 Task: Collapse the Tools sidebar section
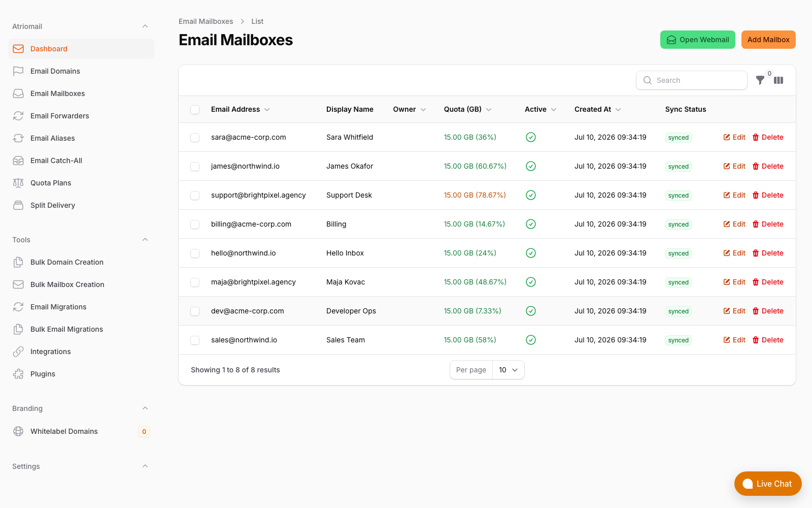[145, 240]
